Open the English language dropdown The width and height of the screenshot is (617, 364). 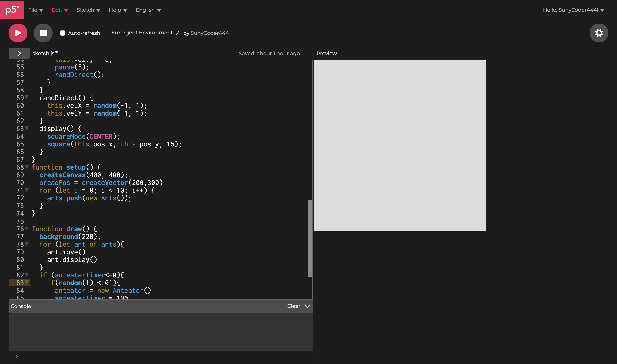click(x=148, y=10)
